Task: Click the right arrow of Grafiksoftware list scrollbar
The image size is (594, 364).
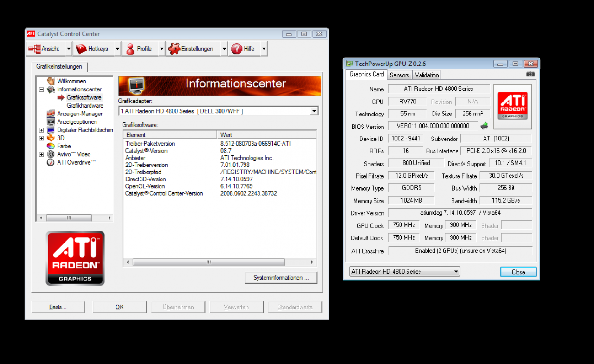Action: (x=313, y=262)
